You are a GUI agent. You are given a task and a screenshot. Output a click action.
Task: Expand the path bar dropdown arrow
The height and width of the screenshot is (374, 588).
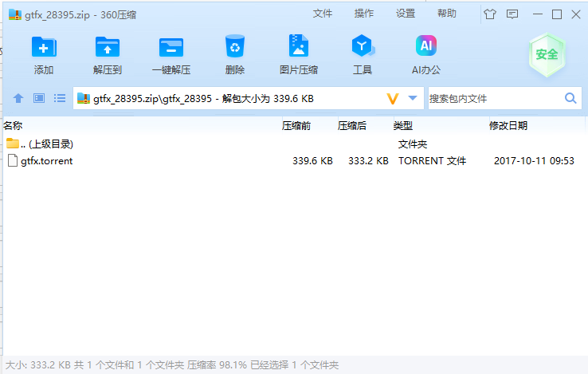pyautogui.click(x=413, y=98)
